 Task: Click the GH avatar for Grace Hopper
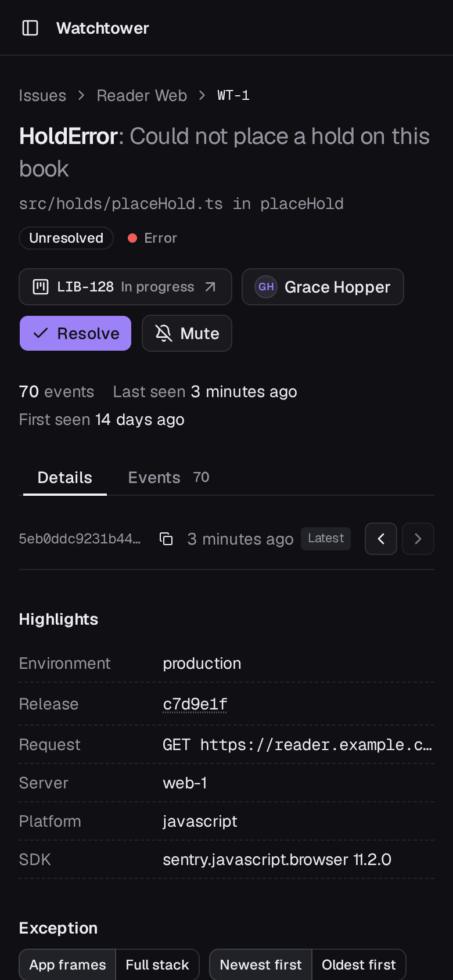[x=266, y=287]
